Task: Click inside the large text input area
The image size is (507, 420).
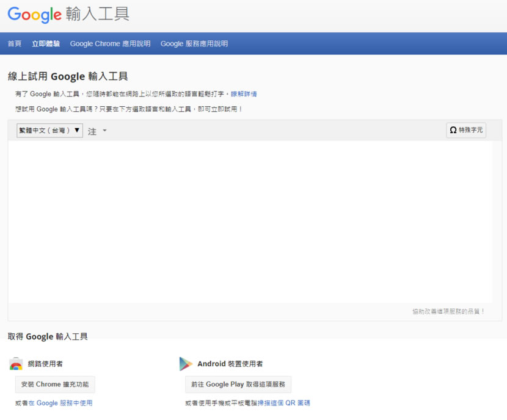Action: (250, 222)
